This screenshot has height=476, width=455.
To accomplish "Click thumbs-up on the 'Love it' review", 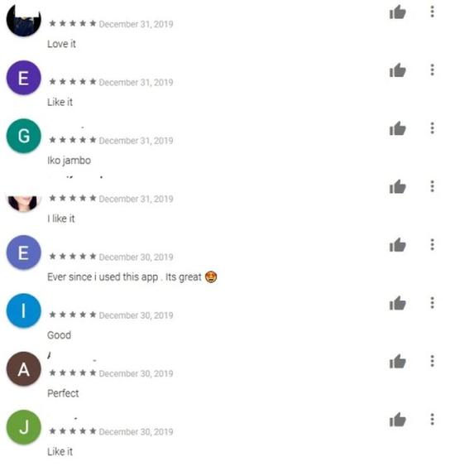I will [x=397, y=12].
